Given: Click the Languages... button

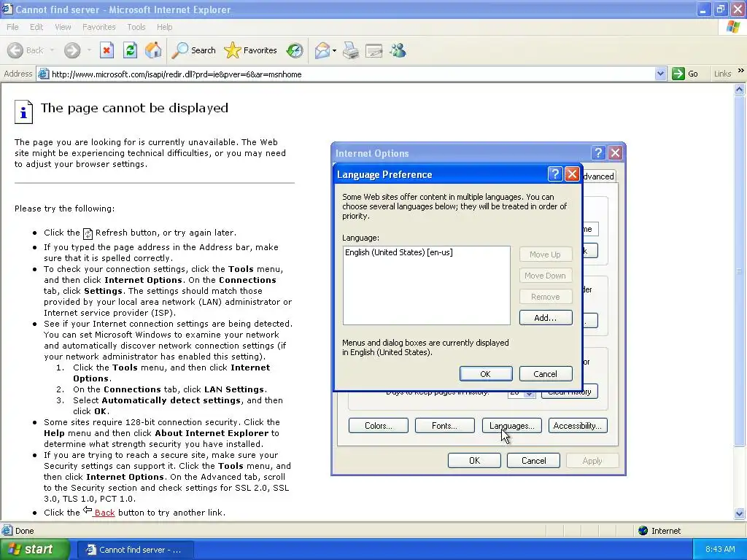Looking at the screenshot, I should (511, 426).
